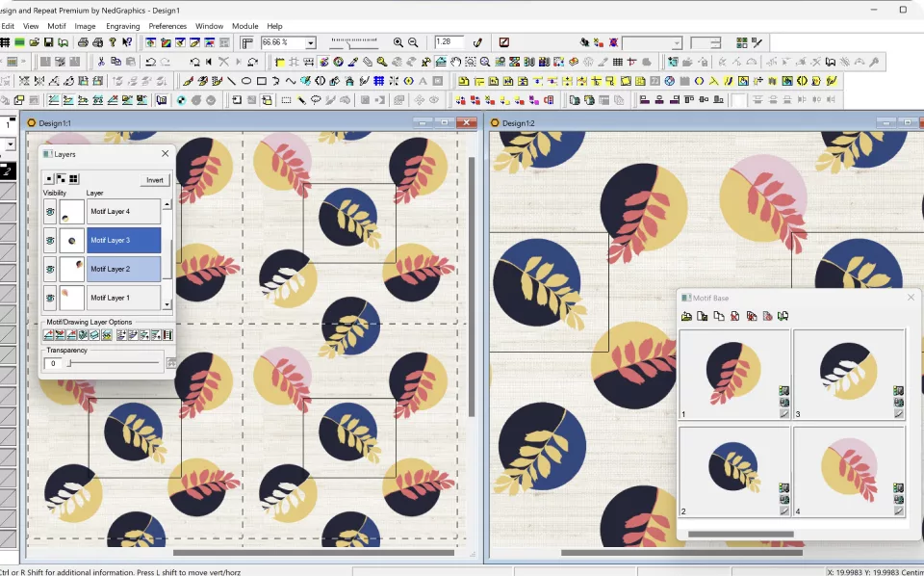Viewport: 924px width, 576px height.
Task: Select the rectangle drawing tool
Action: (x=262, y=81)
